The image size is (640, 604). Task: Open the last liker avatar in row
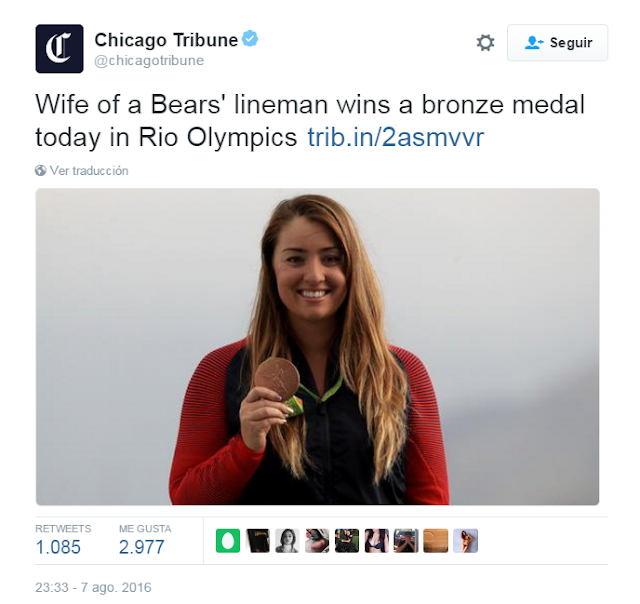tap(465, 541)
